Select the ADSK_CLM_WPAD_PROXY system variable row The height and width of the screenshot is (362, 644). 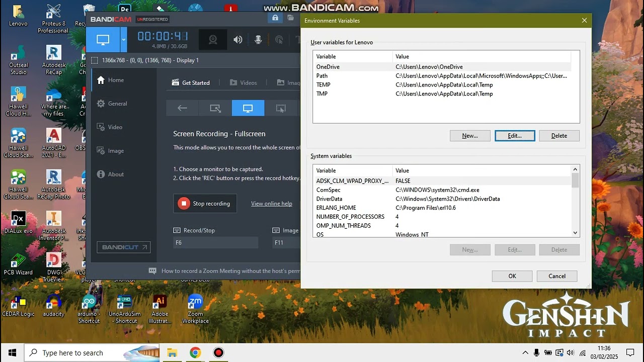[442, 181]
